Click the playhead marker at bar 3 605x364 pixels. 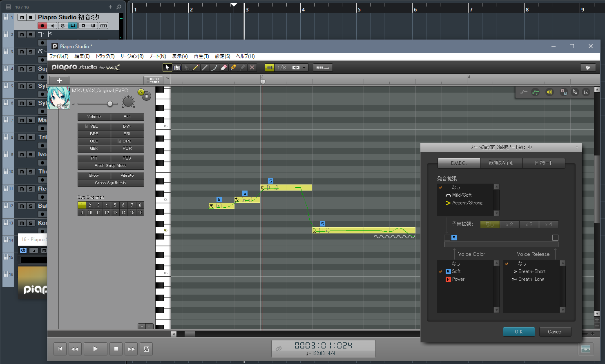click(263, 82)
